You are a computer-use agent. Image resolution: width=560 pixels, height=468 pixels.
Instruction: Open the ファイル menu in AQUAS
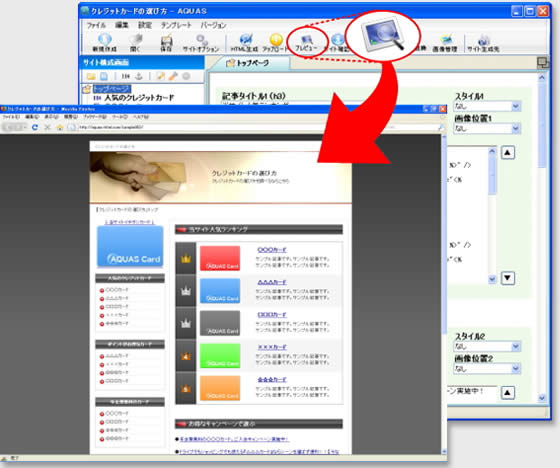tap(96, 25)
